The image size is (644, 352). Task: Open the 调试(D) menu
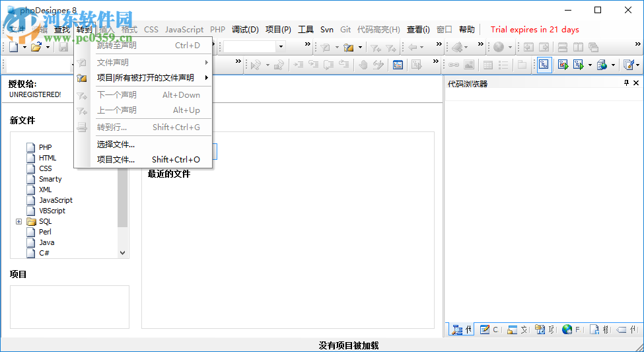coord(245,30)
